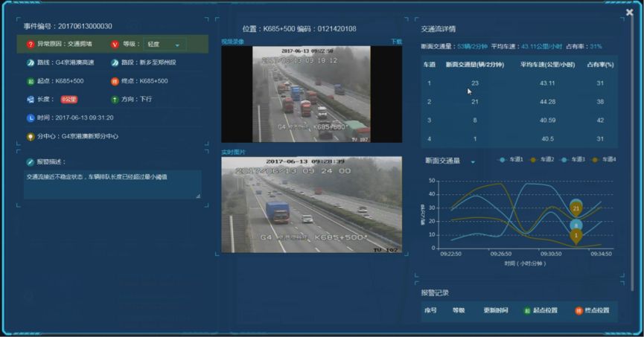This screenshot has height=337, width=644.
Task: Open the 等级 dropdown showing 轻度
Action: tap(165, 45)
